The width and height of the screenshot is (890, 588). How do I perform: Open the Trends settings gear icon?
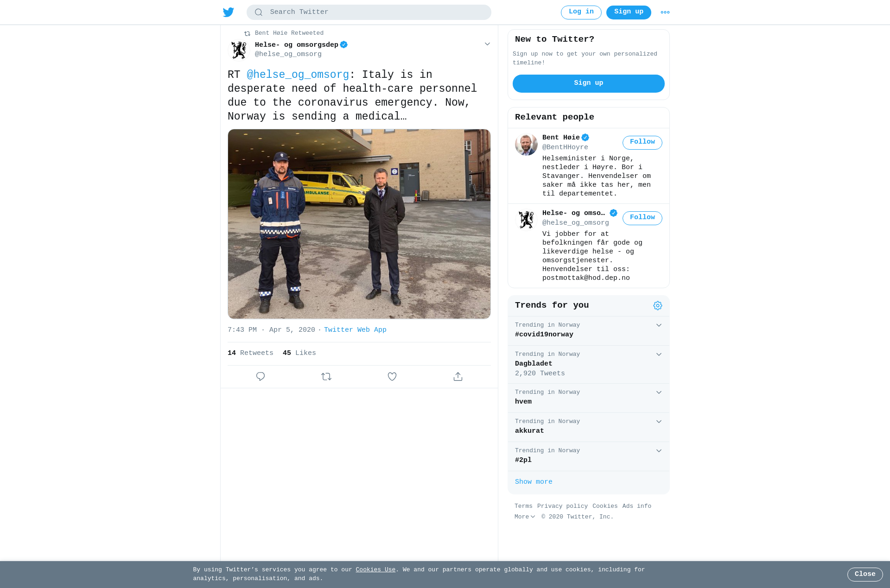[x=658, y=306]
